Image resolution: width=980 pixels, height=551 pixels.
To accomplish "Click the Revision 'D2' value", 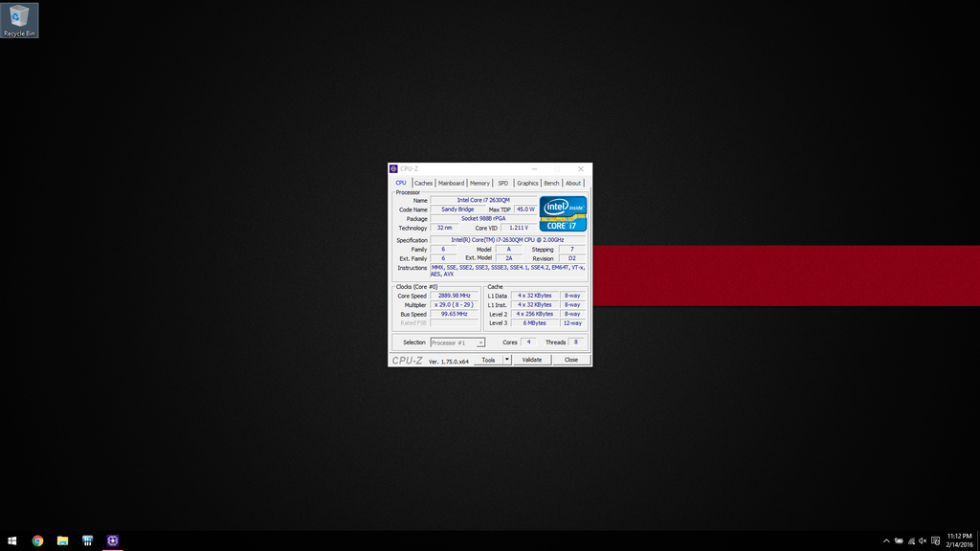I will 572,258.
